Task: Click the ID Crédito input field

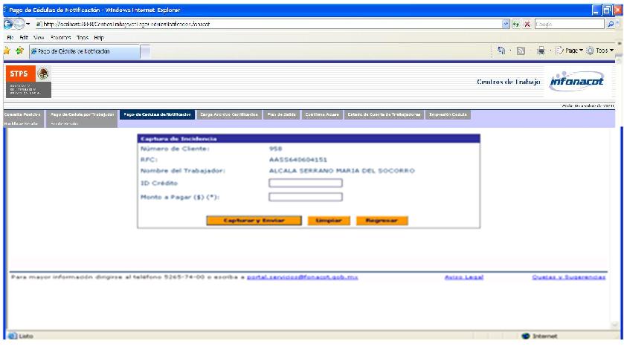Action: [x=305, y=183]
